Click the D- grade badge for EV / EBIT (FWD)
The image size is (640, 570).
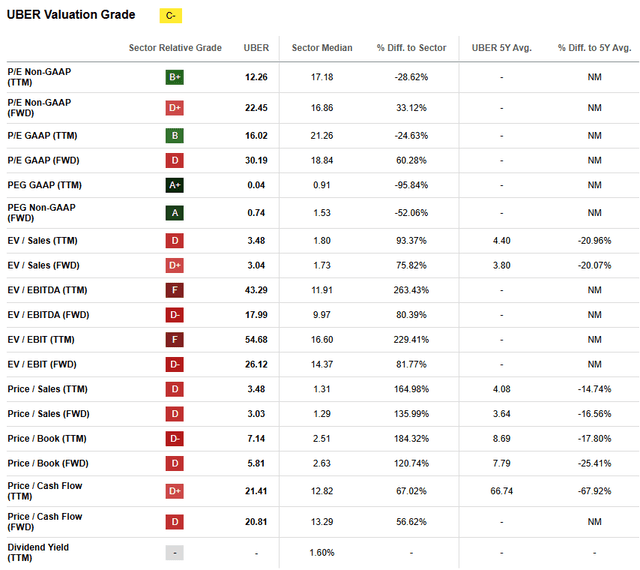point(175,364)
